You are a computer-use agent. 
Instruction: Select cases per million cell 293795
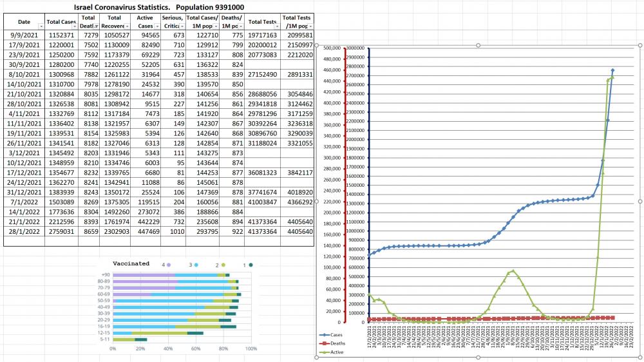click(x=203, y=232)
